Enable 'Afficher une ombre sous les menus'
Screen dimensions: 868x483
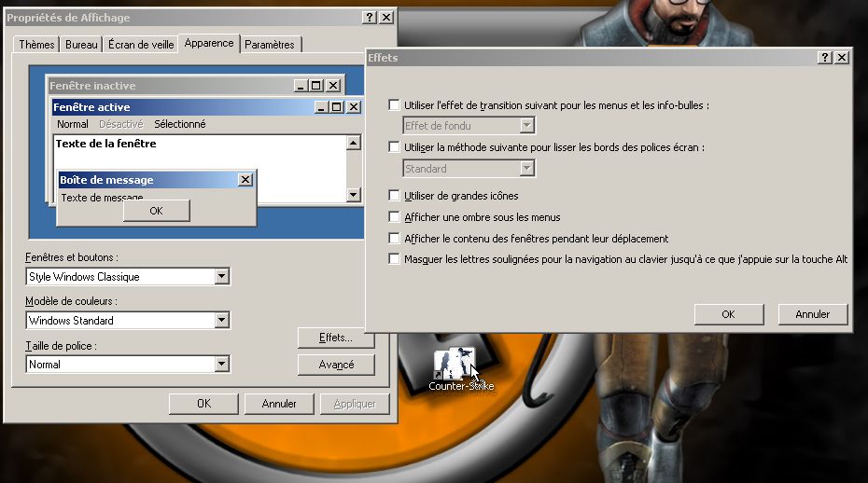click(395, 217)
